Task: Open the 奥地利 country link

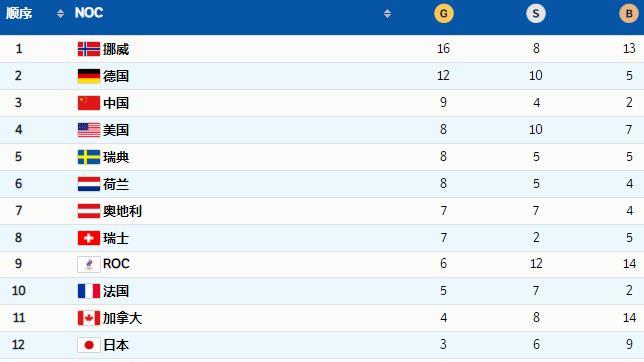Action: pyautogui.click(x=122, y=211)
